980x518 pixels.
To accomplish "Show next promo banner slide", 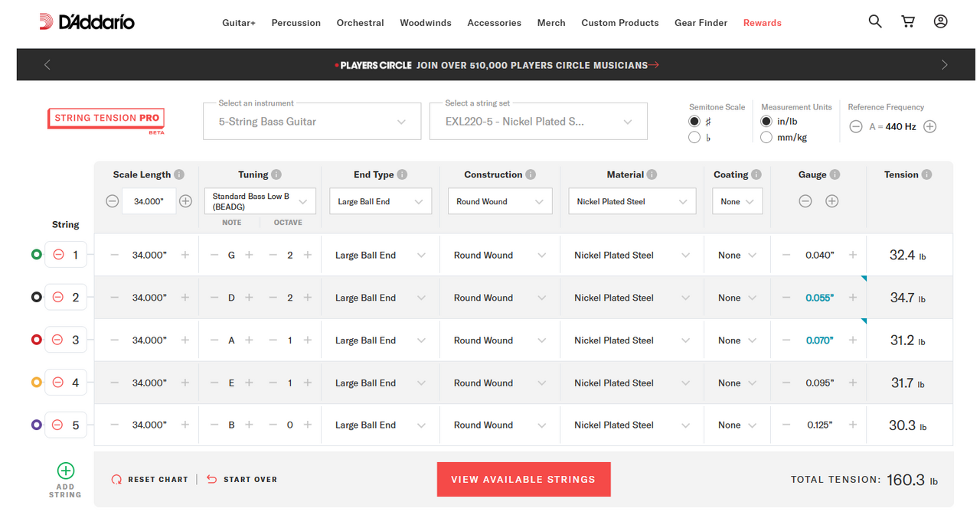I will [945, 65].
